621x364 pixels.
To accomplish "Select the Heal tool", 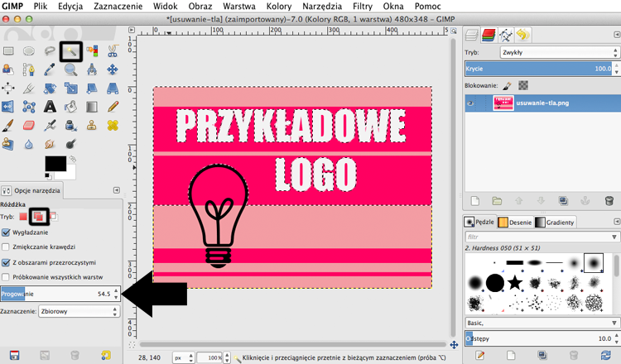I will 113,126.
